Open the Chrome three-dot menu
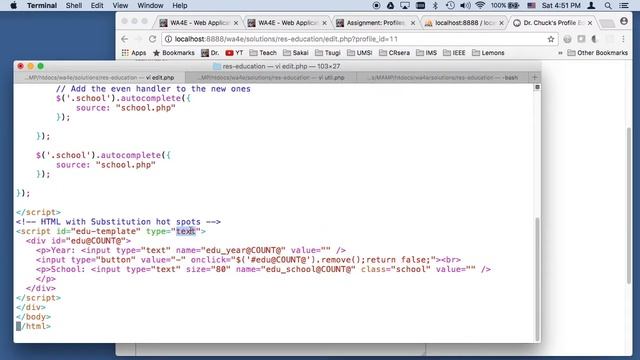The height and width of the screenshot is (360, 640). tap(623, 39)
